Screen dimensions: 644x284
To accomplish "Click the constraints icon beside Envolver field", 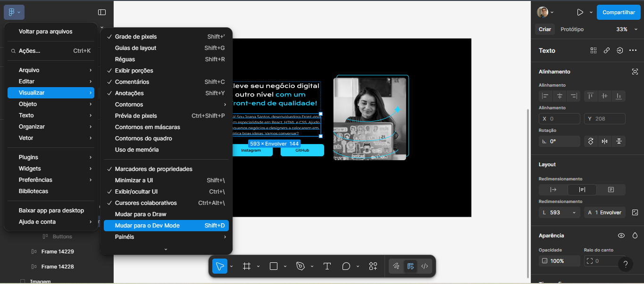I will coord(635,212).
